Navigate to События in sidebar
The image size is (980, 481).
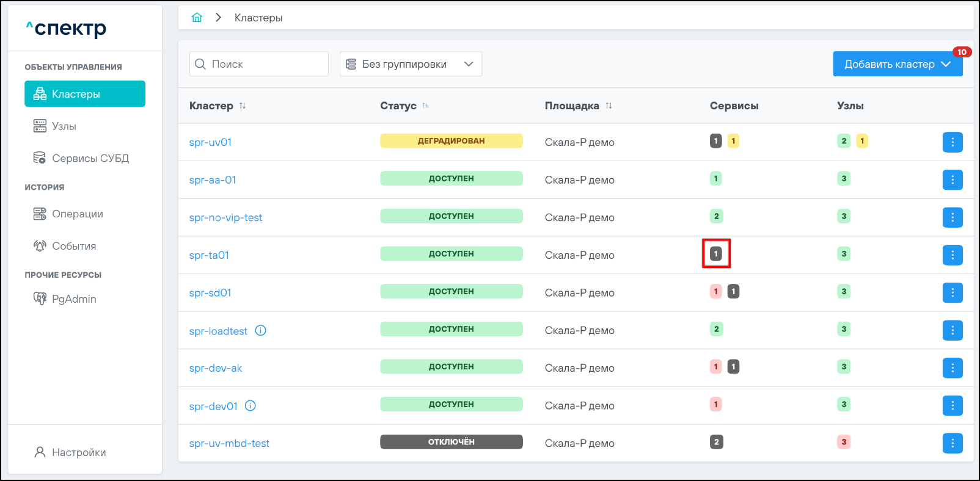click(x=74, y=246)
